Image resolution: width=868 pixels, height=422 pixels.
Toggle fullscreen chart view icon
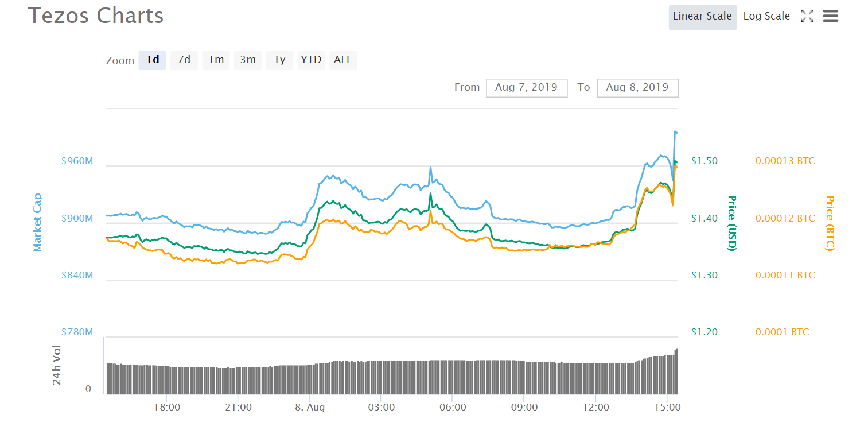807,16
